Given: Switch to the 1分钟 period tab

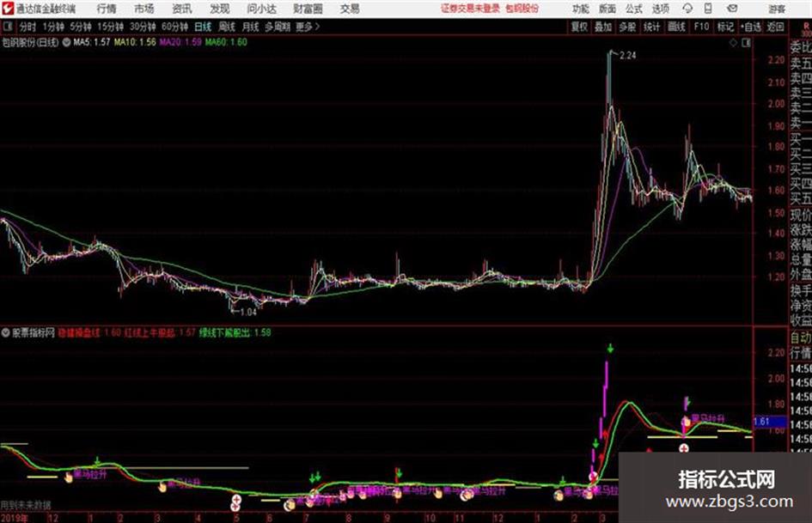Looking at the screenshot, I should (x=53, y=27).
